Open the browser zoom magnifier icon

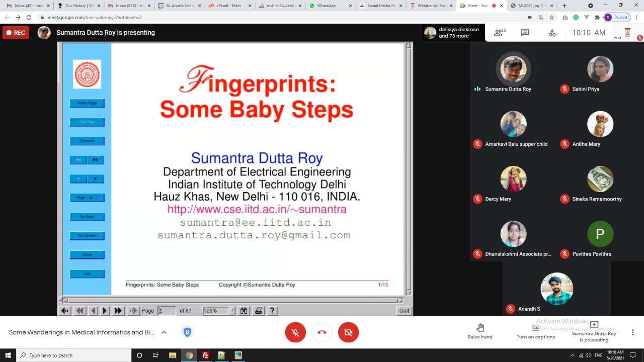tap(541, 17)
